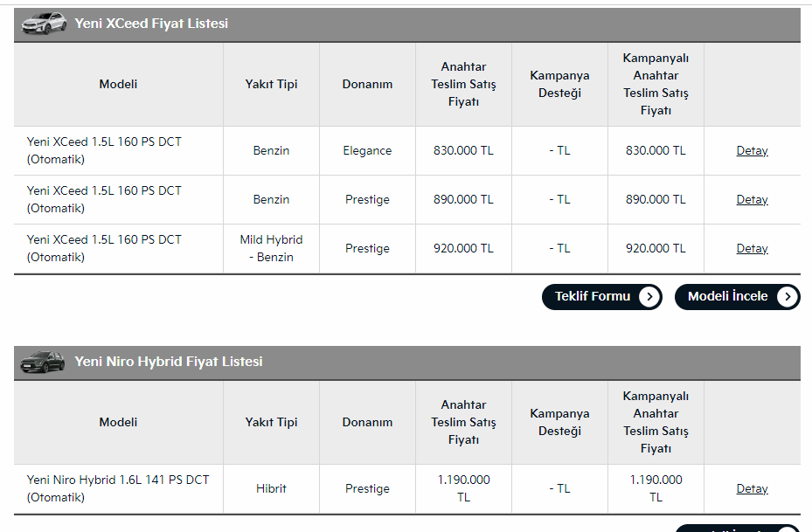Click Modeli column header in XCeed table
The image size is (812, 532).
click(x=118, y=85)
